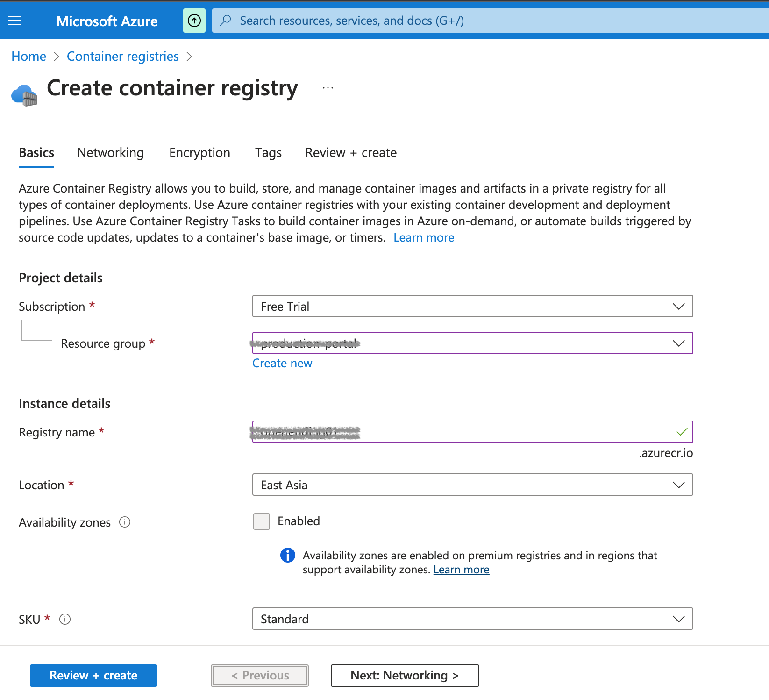
Task: Click the Registry name label
Action: click(57, 432)
